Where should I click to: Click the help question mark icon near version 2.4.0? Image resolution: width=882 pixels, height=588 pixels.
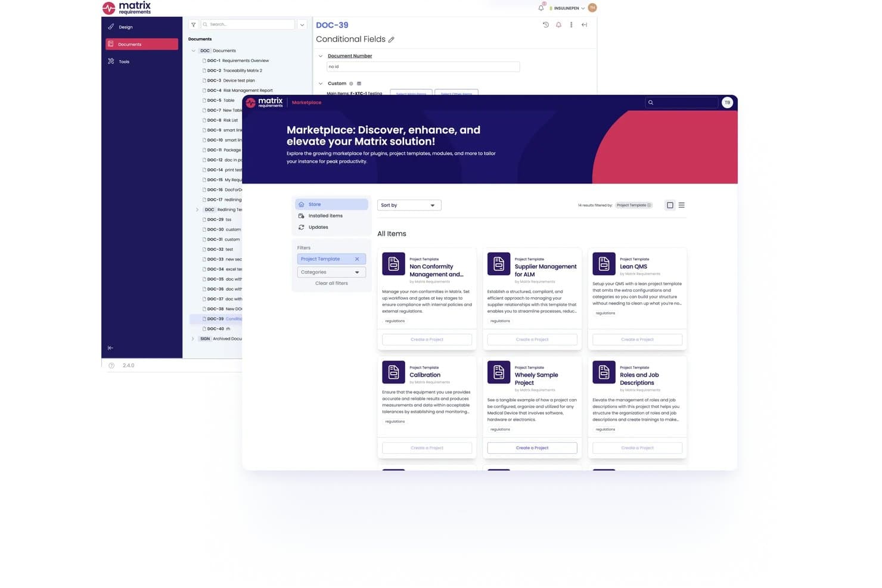click(x=111, y=365)
